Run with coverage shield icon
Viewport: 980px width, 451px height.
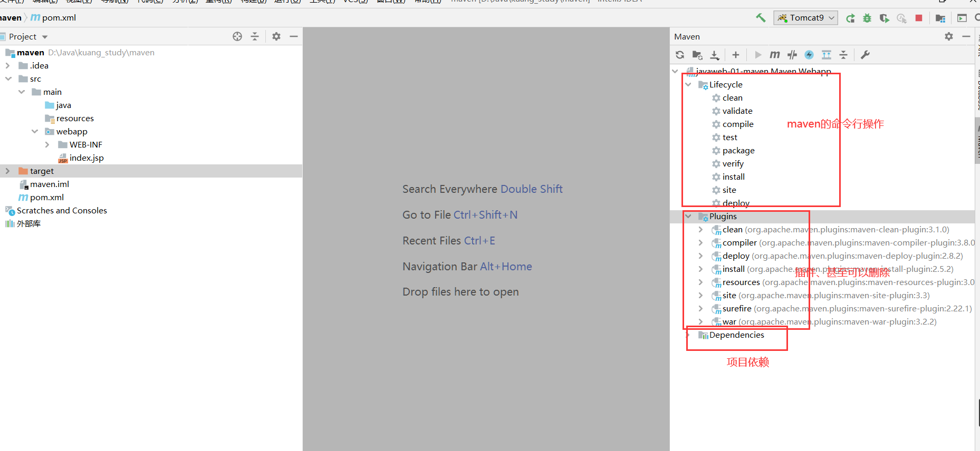pos(885,18)
